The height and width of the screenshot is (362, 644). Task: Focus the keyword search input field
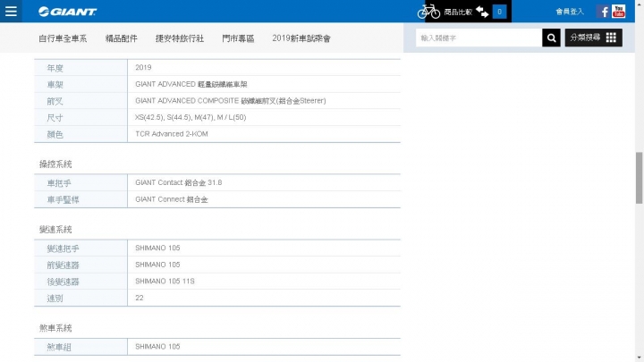479,38
